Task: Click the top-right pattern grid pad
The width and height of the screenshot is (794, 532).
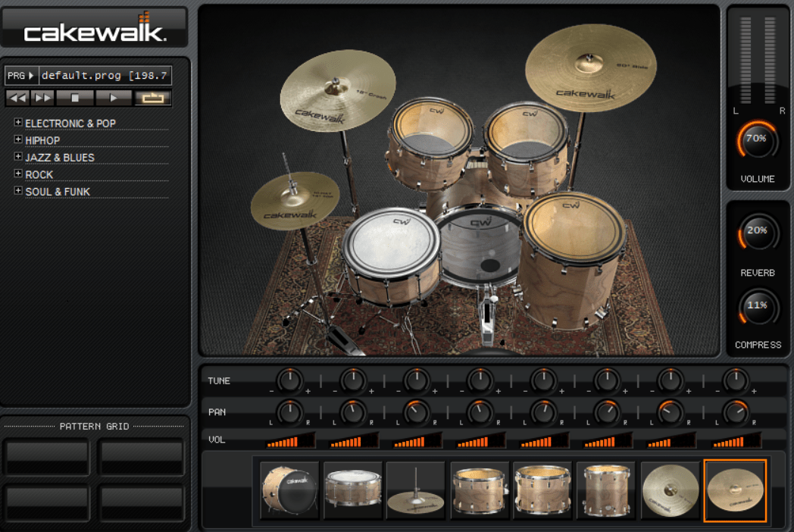Action: 141,457
